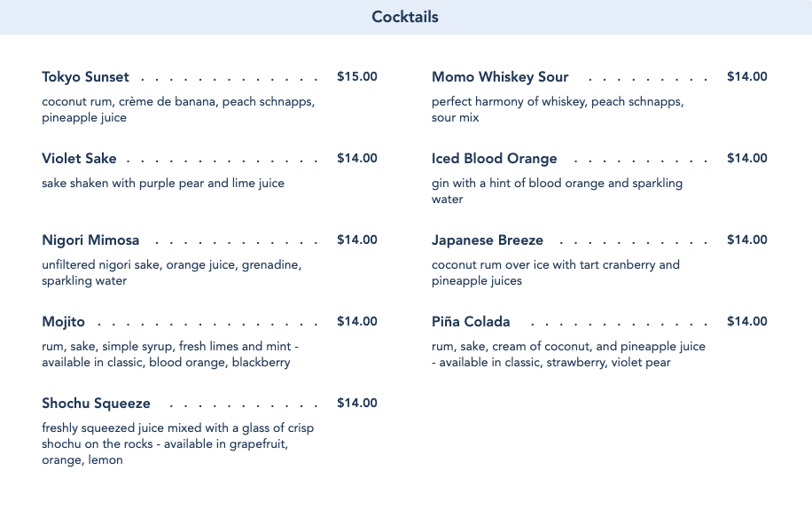Click the Japanese Breeze price
Viewport: 812px width, 510px height.
click(746, 240)
